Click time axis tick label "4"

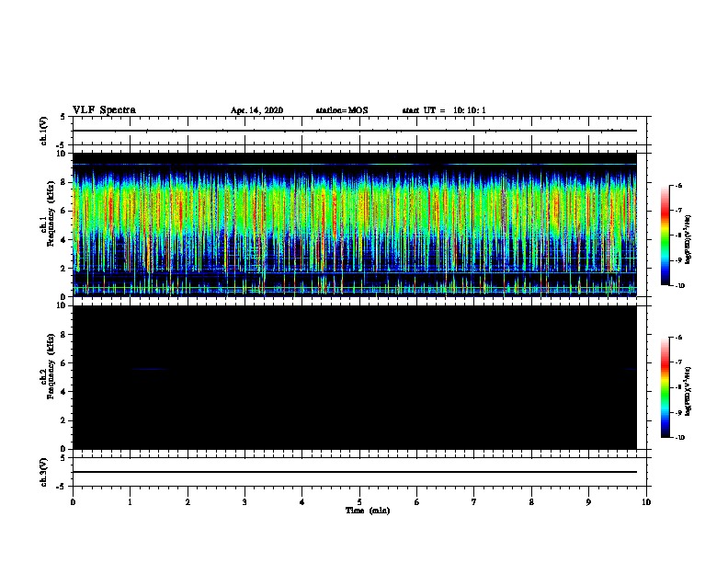click(x=302, y=502)
